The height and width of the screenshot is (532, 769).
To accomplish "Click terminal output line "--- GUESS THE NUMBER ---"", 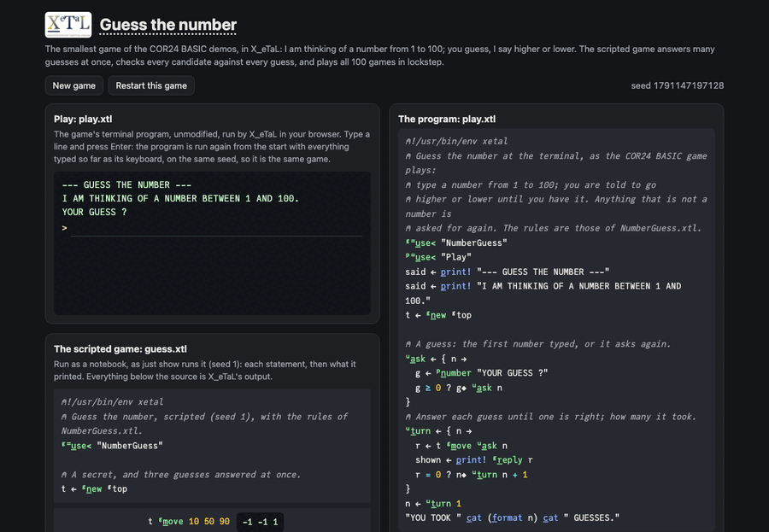I will pos(128,184).
